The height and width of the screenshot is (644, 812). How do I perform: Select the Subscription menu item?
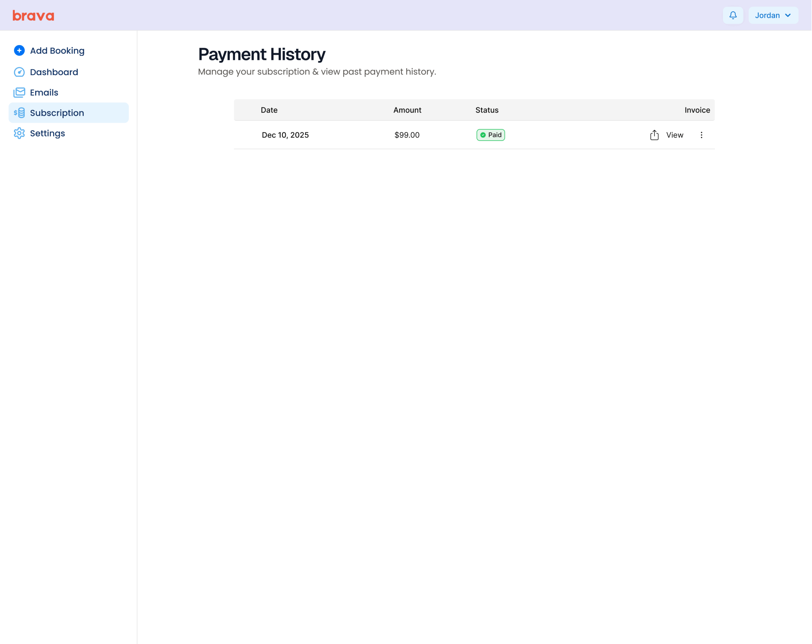click(x=57, y=113)
